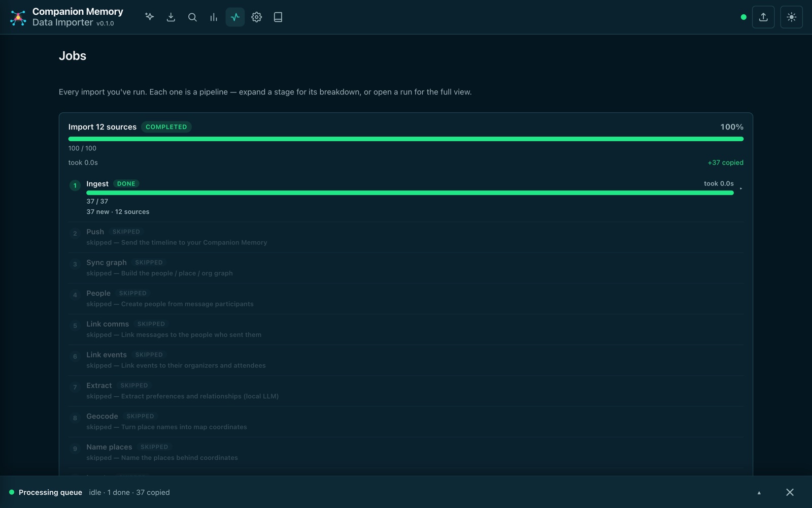Expand the Processing queue panel arrow
This screenshot has height=508, width=812.
[759, 492]
